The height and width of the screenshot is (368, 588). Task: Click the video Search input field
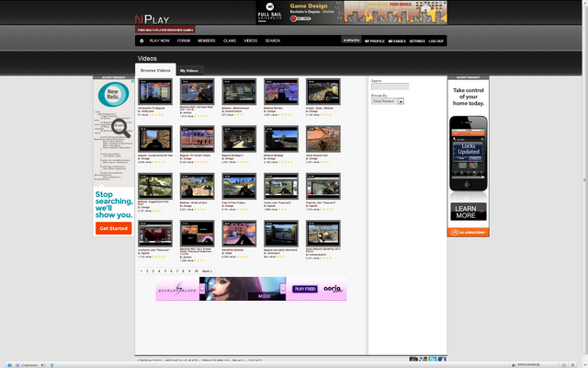coord(390,86)
